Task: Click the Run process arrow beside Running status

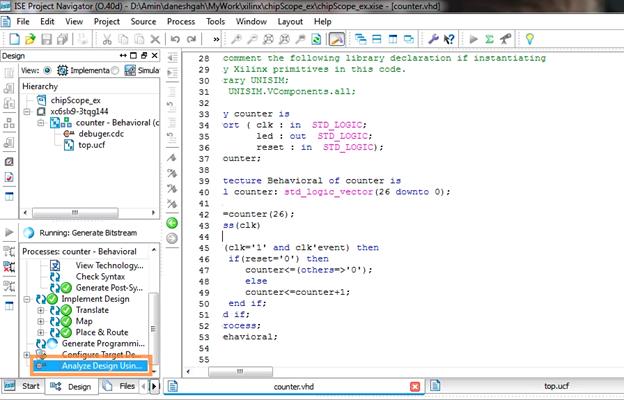Action: point(9,233)
